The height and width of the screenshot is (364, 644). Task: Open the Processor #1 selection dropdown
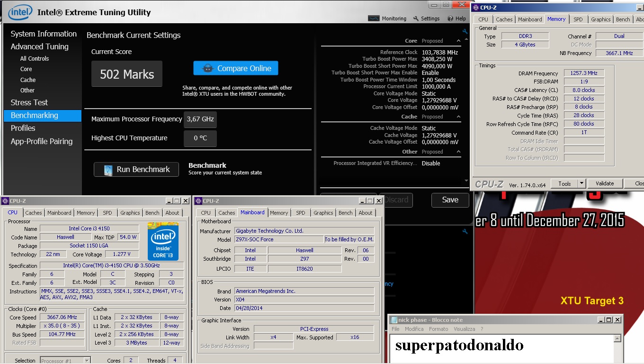click(x=87, y=361)
